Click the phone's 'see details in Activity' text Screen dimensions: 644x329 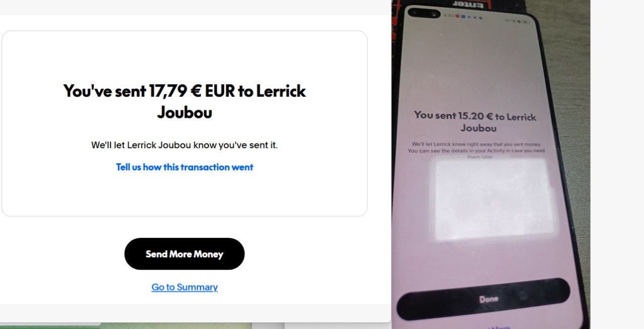click(x=476, y=150)
